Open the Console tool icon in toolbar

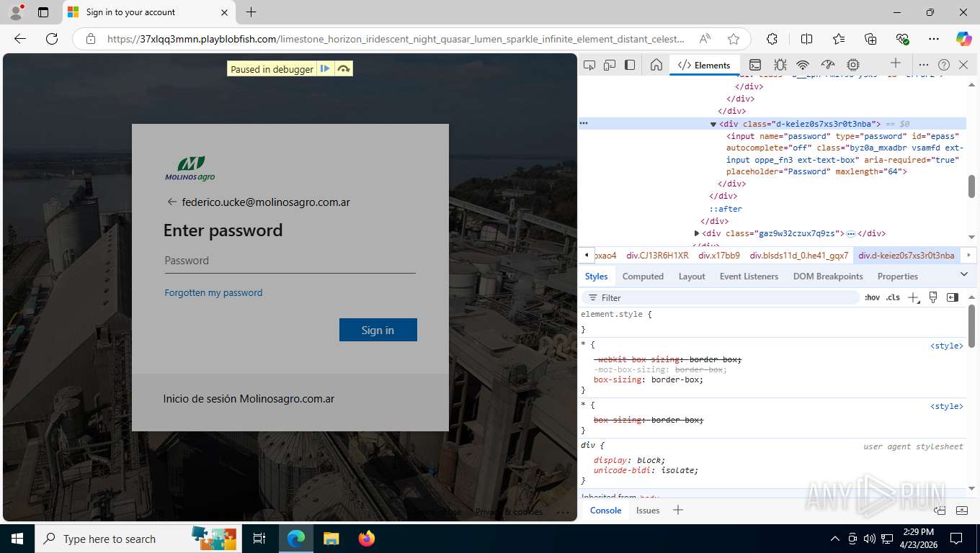point(755,65)
